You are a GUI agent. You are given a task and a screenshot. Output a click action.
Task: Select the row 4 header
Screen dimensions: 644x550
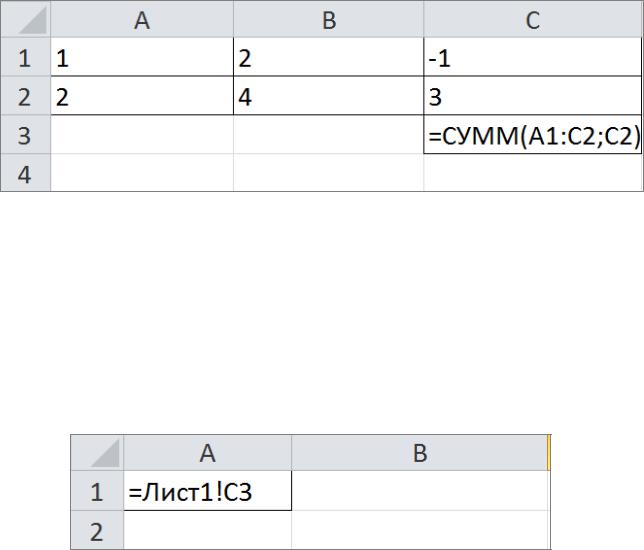click(25, 173)
